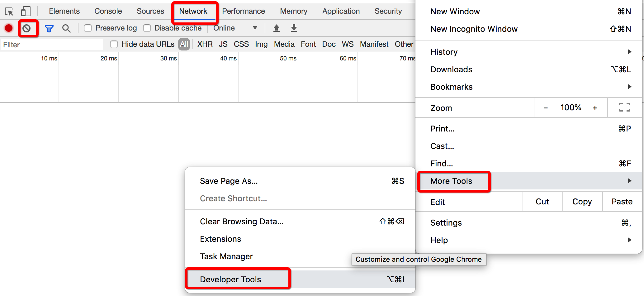
Task: Switch to the Network tab
Action: (193, 11)
